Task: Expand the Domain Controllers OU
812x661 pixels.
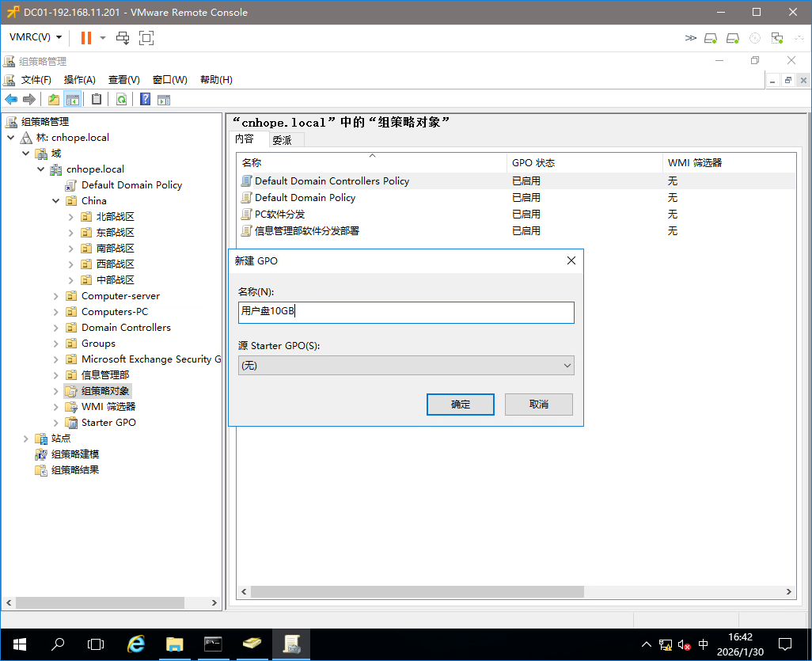Action: [56, 328]
